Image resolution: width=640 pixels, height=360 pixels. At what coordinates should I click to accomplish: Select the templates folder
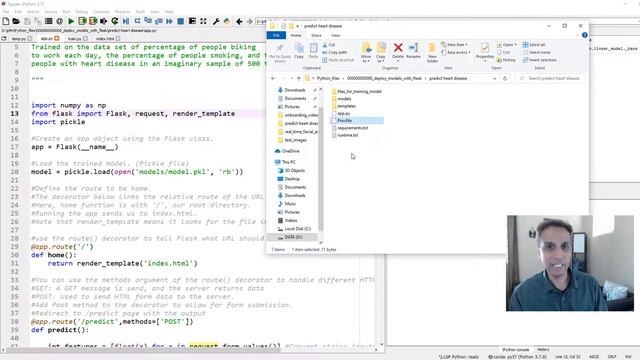point(344,106)
